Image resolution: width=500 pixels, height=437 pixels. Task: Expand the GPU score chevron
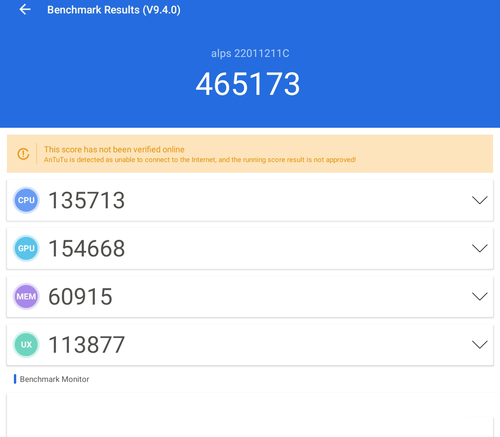pyautogui.click(x=480, y=248)
